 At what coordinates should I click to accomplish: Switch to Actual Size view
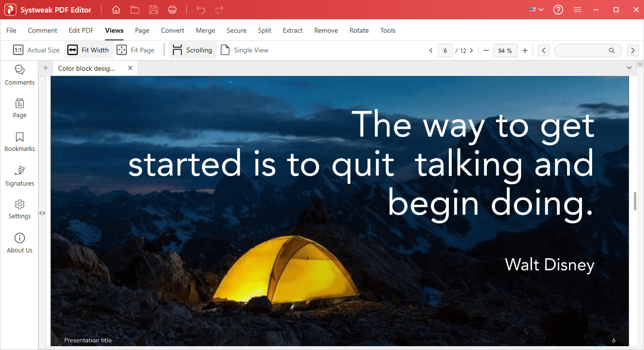tap(36, 50)
